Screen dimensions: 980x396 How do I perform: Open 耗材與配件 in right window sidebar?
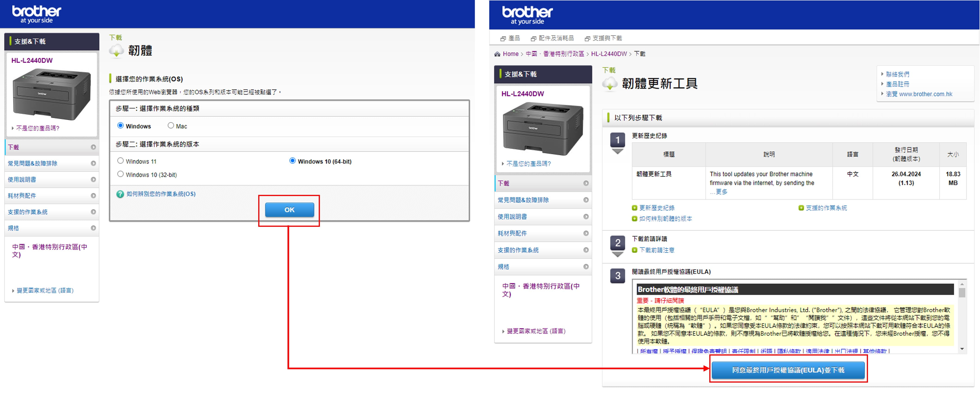(x=543, y=233)
